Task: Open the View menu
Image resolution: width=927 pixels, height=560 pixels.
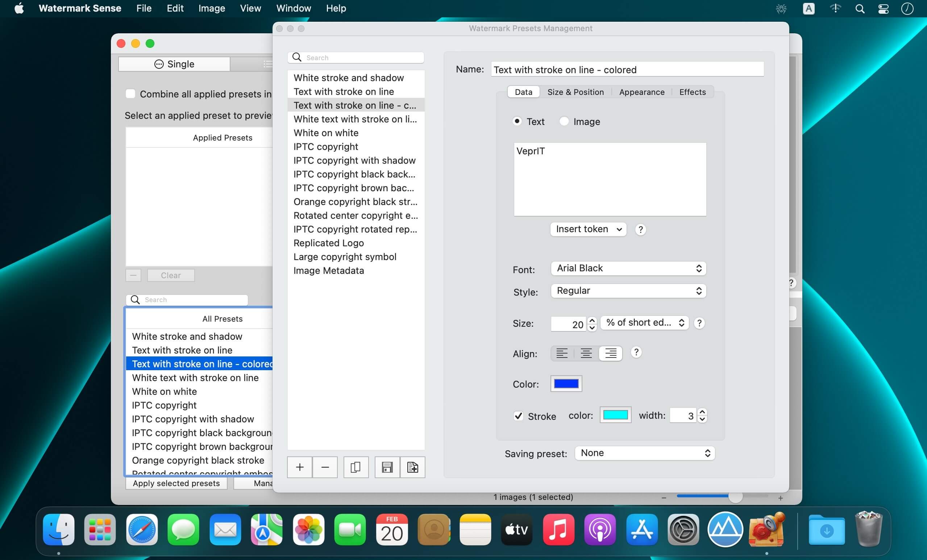Action: click(x=250, y=8)
